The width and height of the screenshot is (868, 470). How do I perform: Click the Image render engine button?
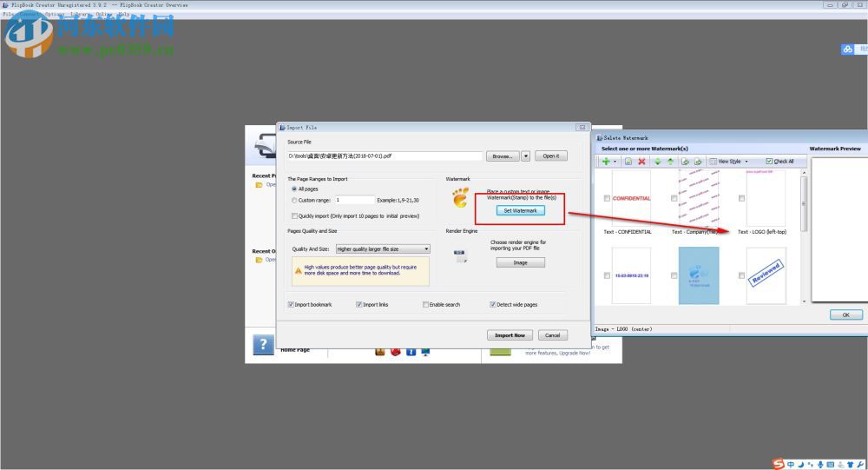tap(520, 262)
